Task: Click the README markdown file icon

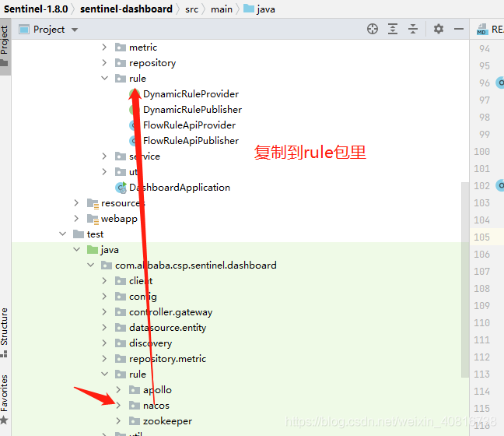Action: point(481,30)
